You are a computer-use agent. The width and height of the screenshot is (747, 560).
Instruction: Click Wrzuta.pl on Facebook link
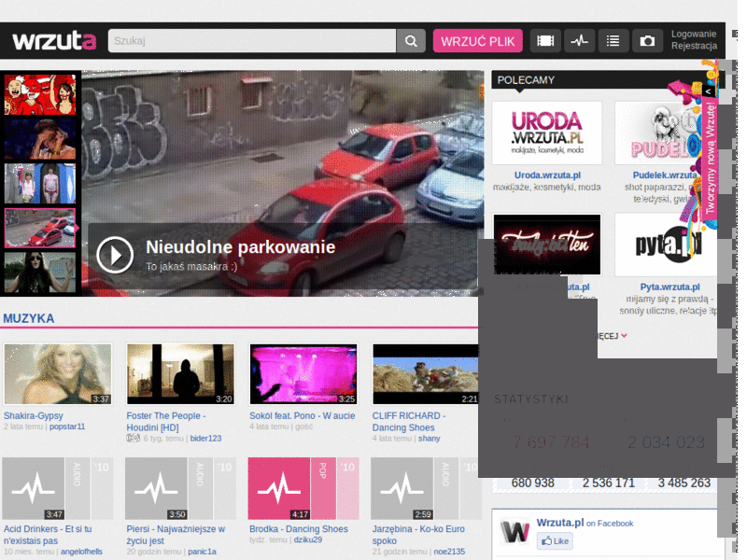tap(585, 523)
